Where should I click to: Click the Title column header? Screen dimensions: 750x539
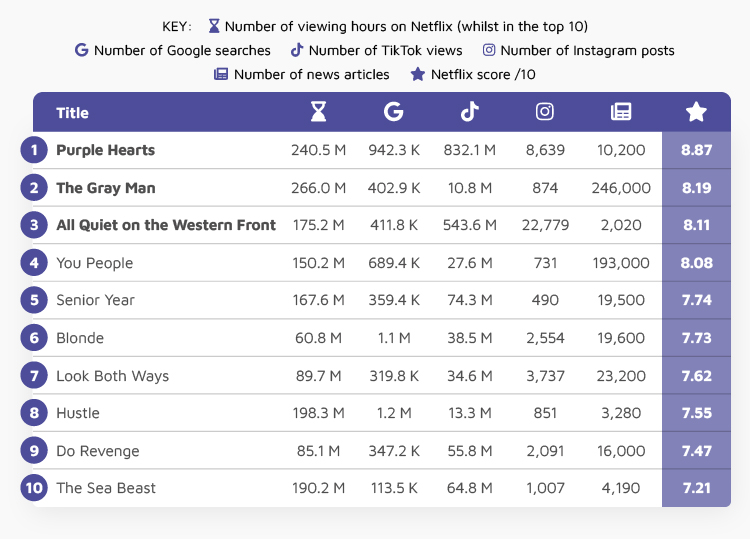click(x=72, y=113)
